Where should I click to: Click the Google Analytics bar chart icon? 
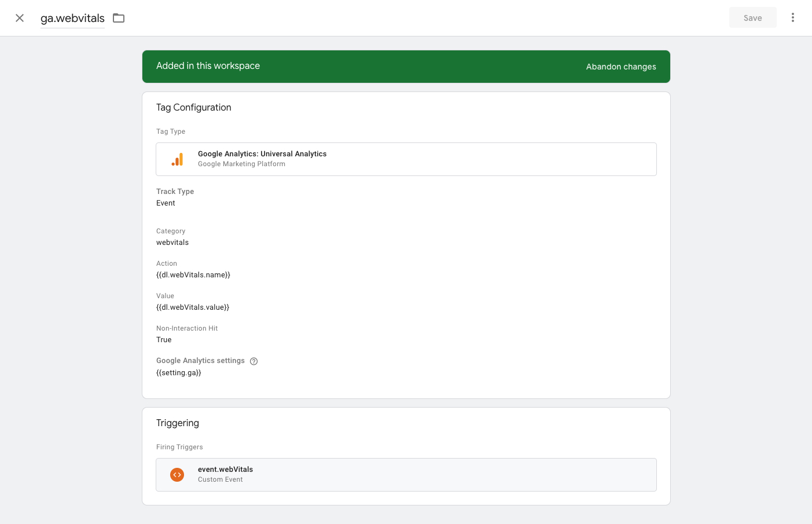click(x=177, y=159)
